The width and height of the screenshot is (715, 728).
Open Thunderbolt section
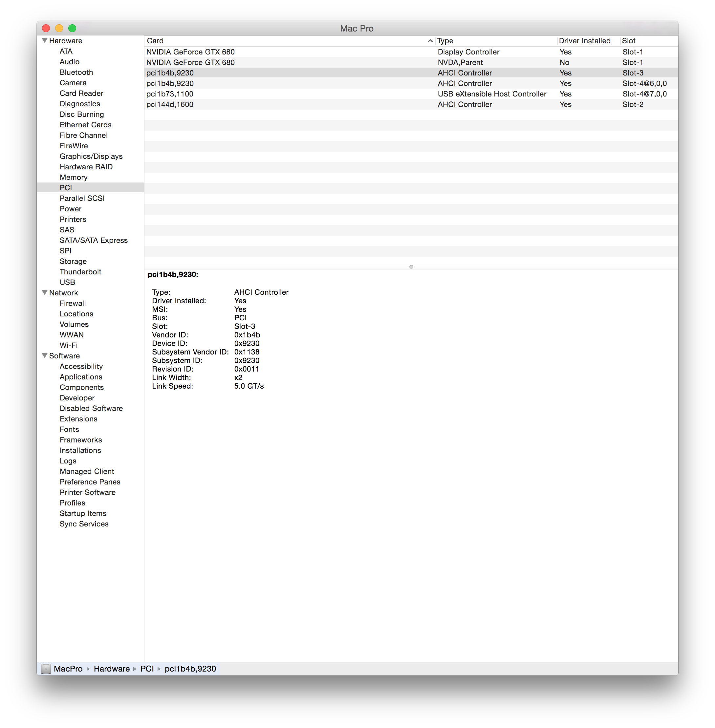[80, 272]
